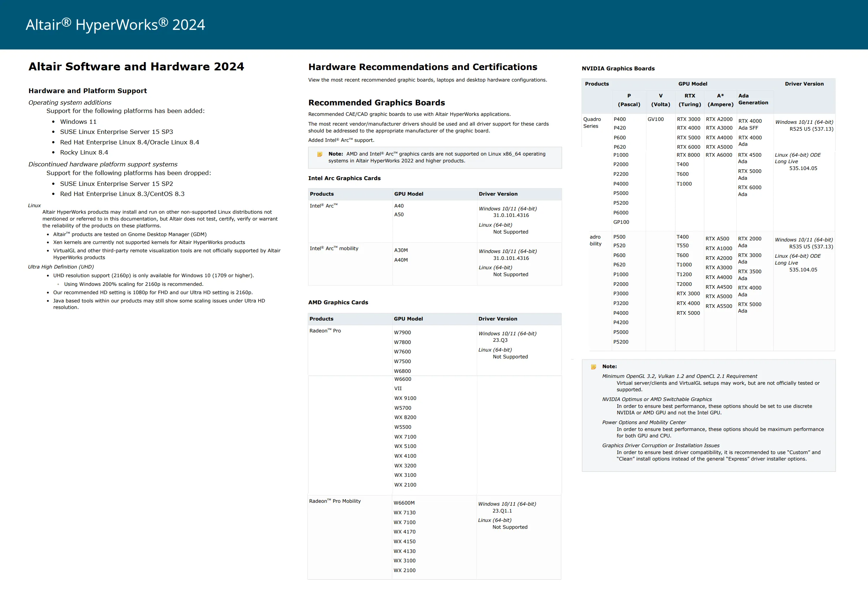Click the NVIDIA Graphics Boards table title

coord(618,68)
